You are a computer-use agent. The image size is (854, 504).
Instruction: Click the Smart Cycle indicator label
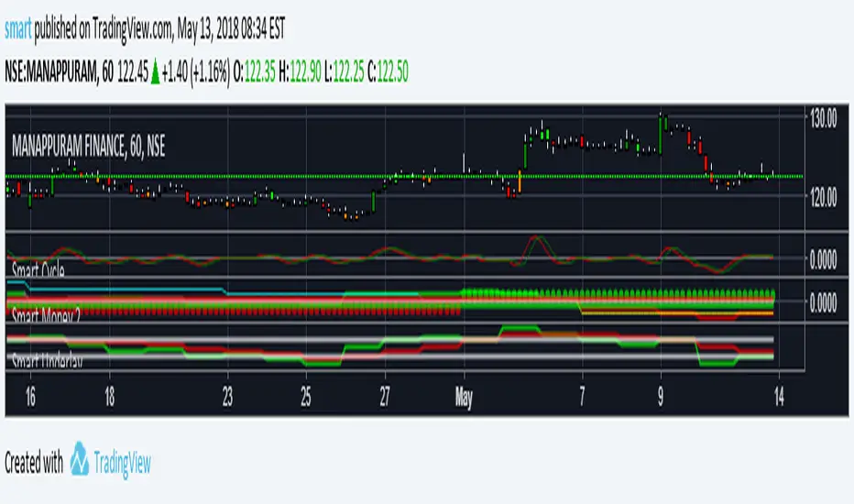(38, 268)
